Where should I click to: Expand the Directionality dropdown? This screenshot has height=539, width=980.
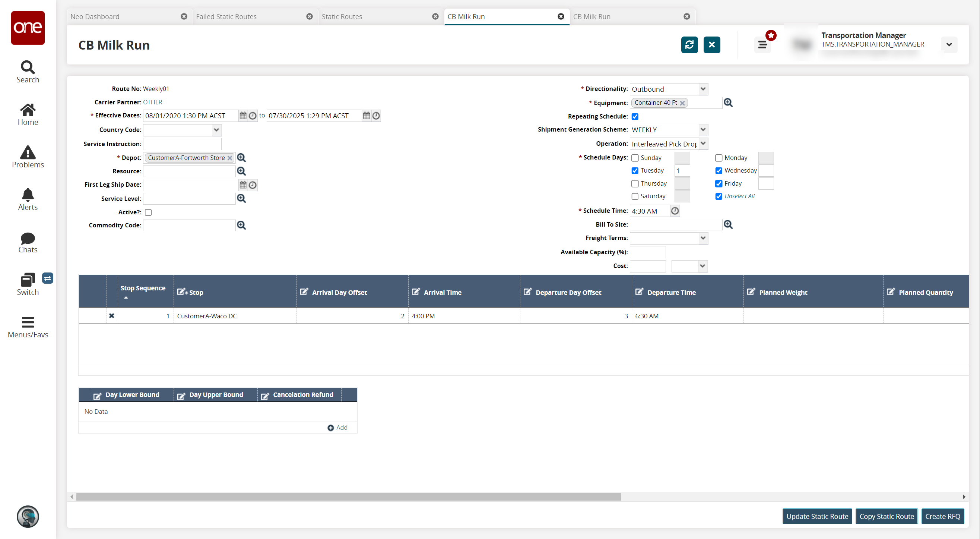pyautogui.click(x=703, y=89)
